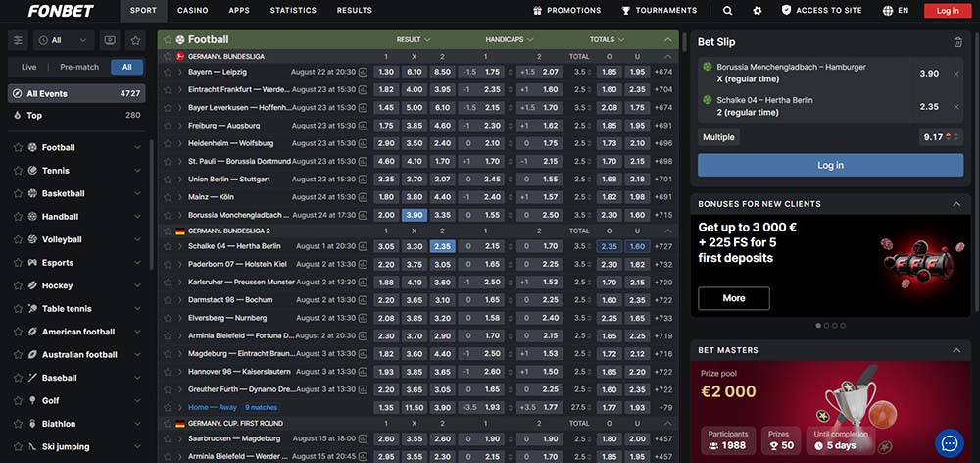Image resolution: width=980 pixels, height=463 pixels.
Task: Click the language globe icon
Action: pos(888,11)
